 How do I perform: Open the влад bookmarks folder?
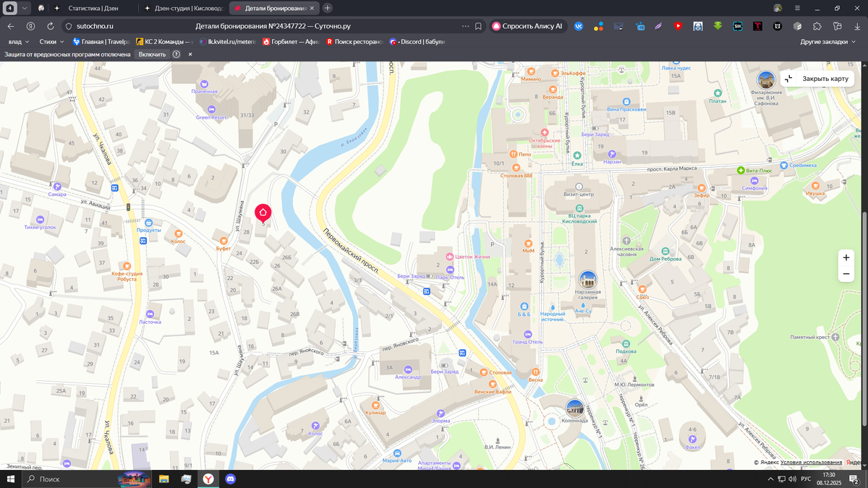click(x=19, y=42)
